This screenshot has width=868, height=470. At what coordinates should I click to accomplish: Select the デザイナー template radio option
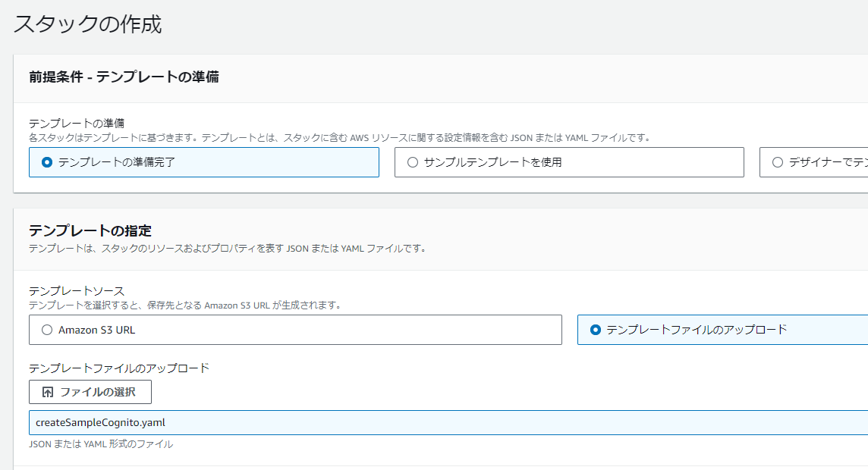(x=777, y=162)
